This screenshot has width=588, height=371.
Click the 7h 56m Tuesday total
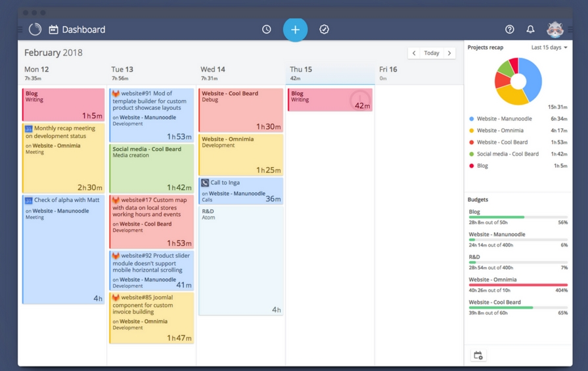pyautogui.click(x=120, y=78)
